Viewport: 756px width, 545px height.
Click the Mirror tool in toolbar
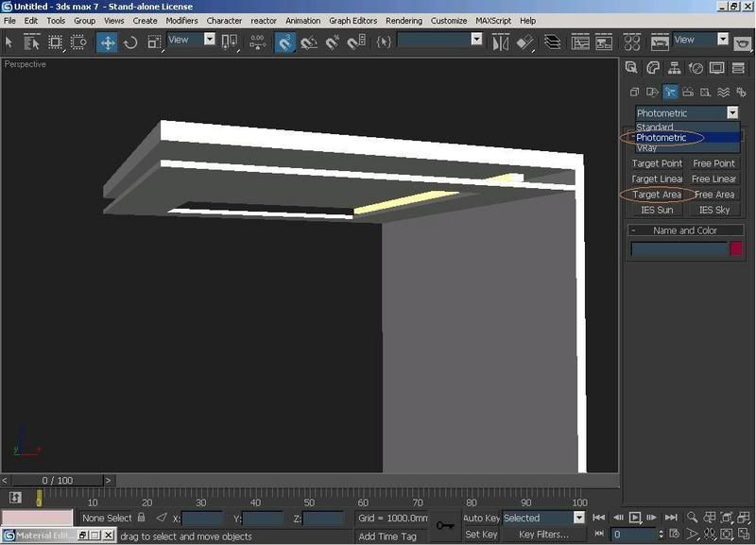[x=503, y=42]
